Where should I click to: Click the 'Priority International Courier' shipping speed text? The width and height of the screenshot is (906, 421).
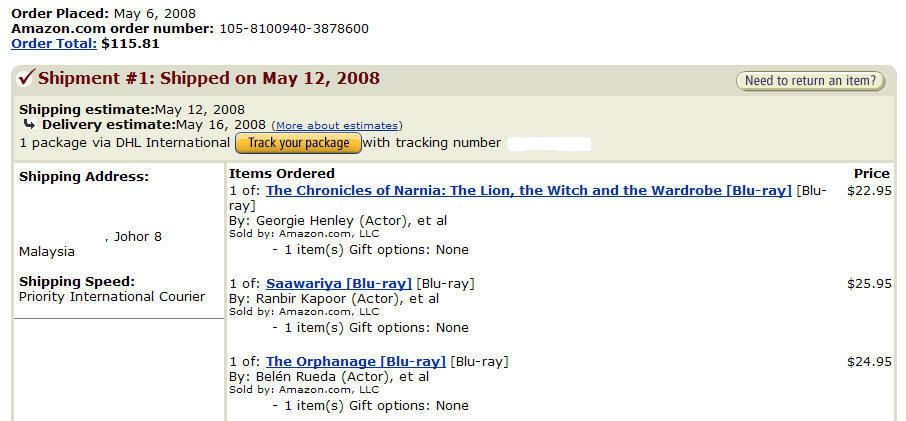tap(112, 296)
